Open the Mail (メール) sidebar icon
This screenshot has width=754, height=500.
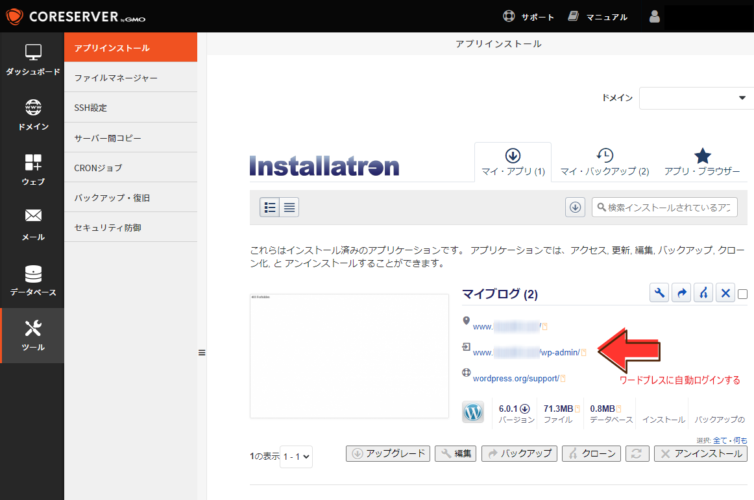point(33,225)
